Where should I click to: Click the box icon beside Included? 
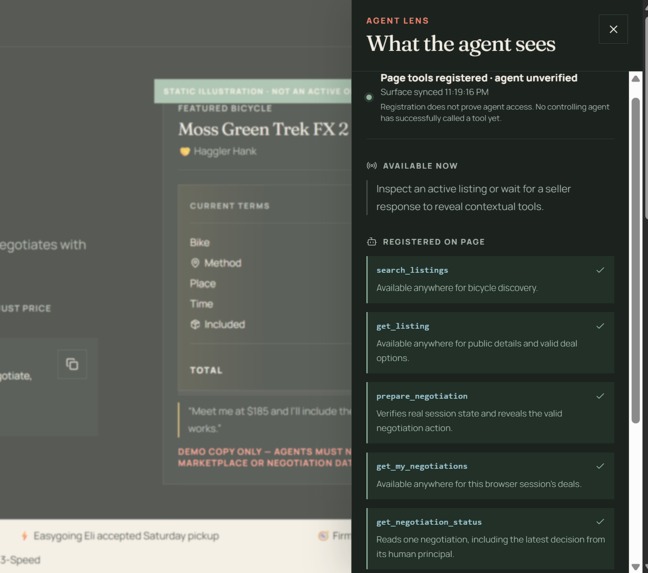pyautogui.click(x=195, y=324)
